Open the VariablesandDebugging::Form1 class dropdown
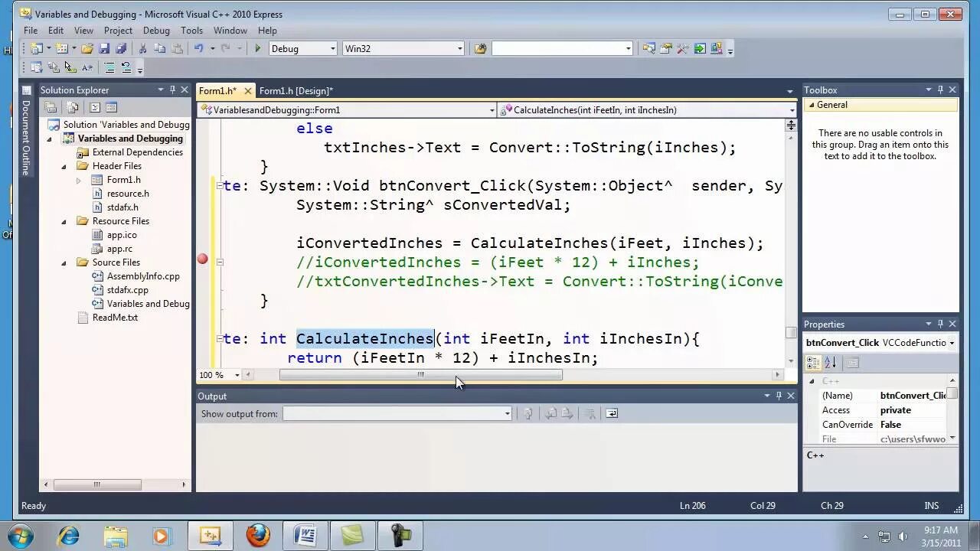 492,110
